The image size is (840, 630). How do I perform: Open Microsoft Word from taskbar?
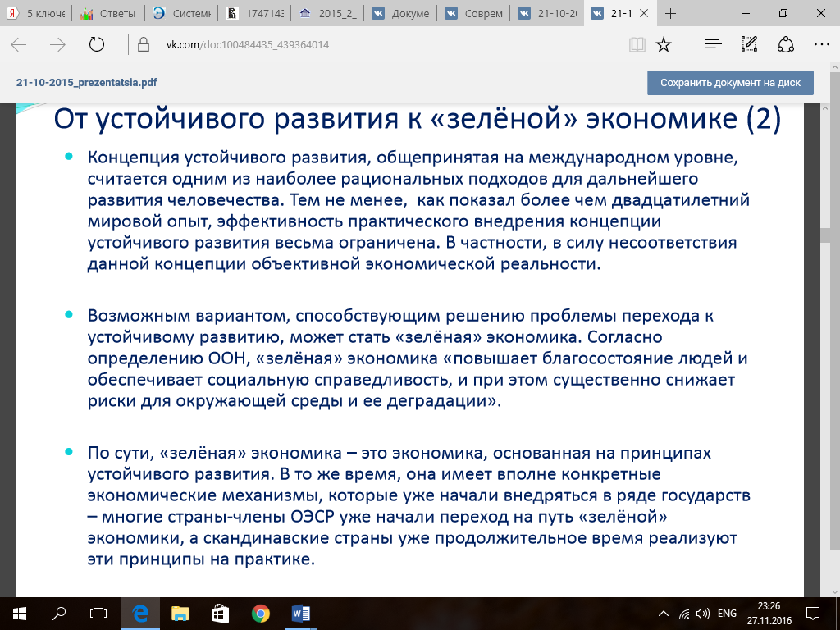pos(299,613)
